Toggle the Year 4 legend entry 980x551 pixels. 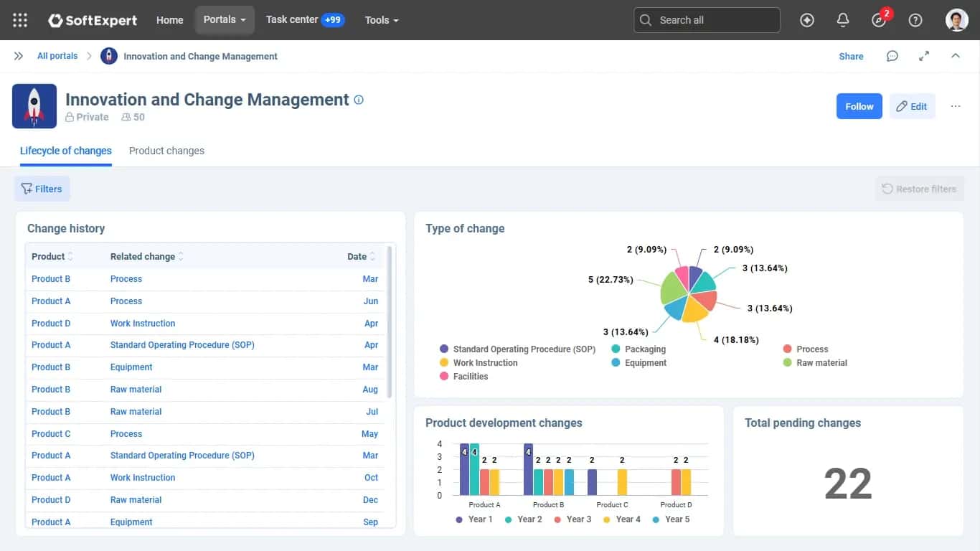621,519
